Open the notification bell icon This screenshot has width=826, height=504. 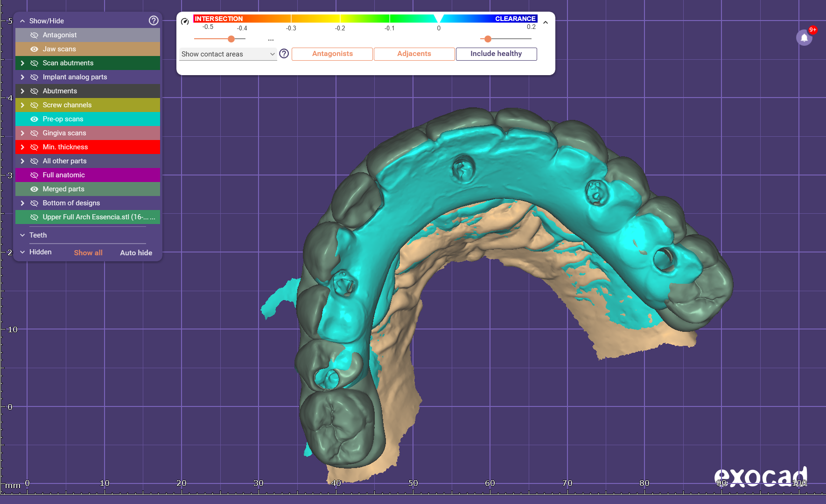804,38
